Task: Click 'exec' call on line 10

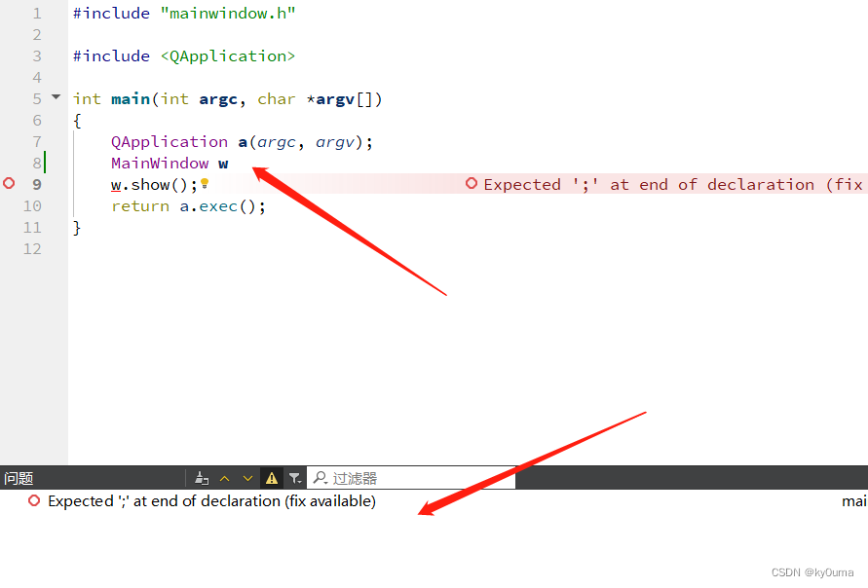Action: coord(218,206)
